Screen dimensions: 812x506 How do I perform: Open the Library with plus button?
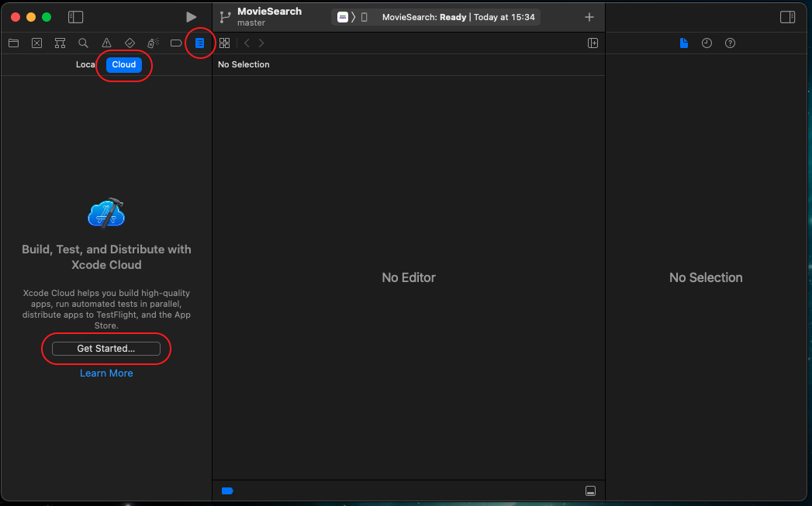tap(589, 17)
